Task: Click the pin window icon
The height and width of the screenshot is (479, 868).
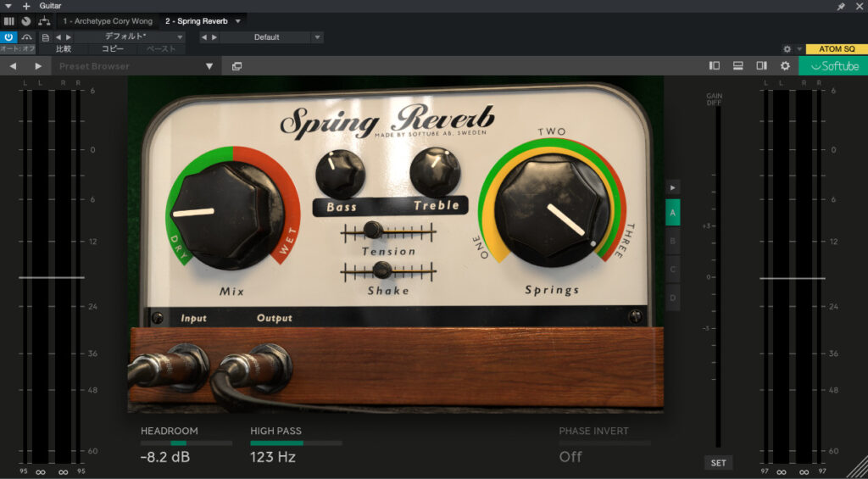Action: pyautogui.click(x=841, y=6)
